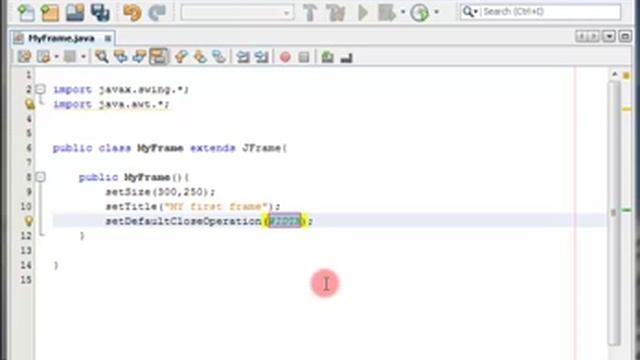Viewport: 640px width, 360px height.
Task: Click the Debug Project icon
Action: click(x=386, y=13)
